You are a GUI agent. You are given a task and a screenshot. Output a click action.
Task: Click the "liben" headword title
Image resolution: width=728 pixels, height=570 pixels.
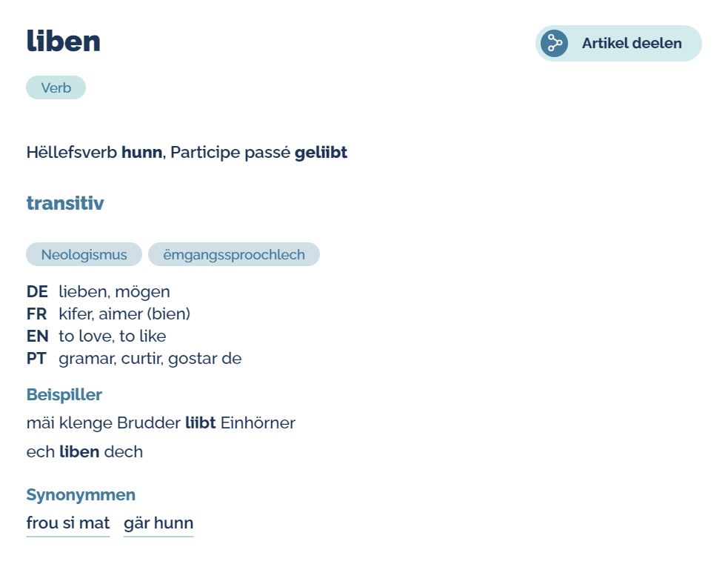[64, 41]
